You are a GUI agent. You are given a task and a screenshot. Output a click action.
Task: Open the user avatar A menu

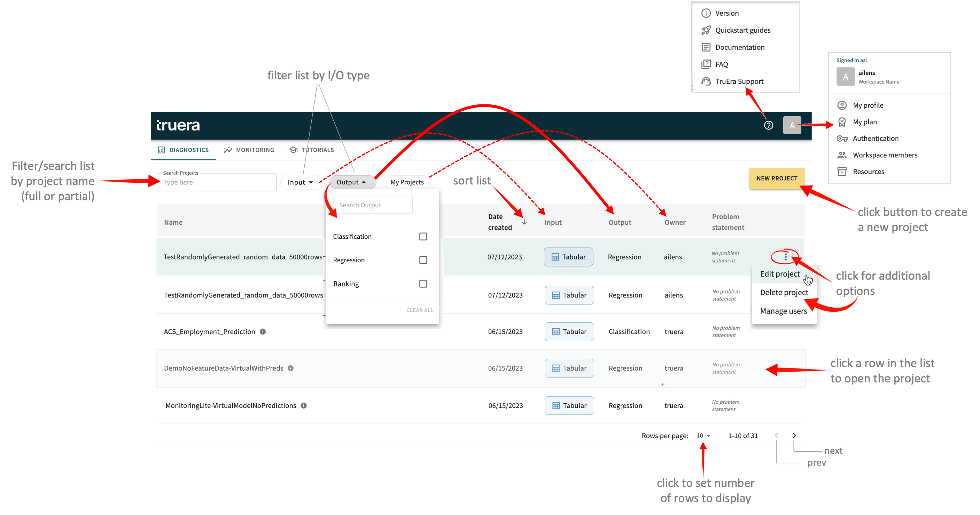click(x=792, y=125)
